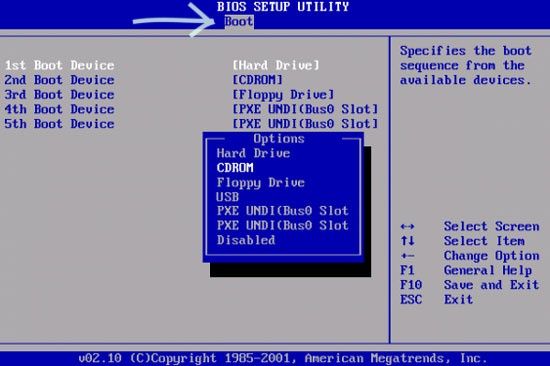
Task: Select the Boot tab
Action: coord(239,22)
